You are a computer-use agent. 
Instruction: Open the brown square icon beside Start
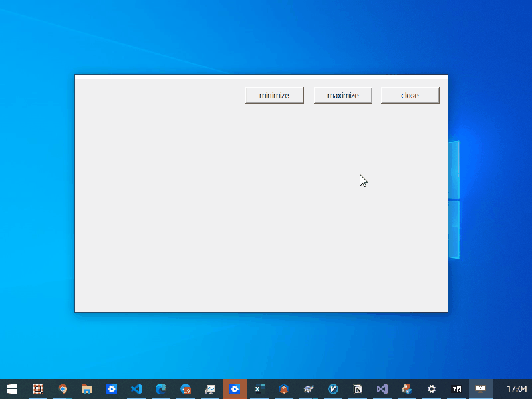pos(38,389)
